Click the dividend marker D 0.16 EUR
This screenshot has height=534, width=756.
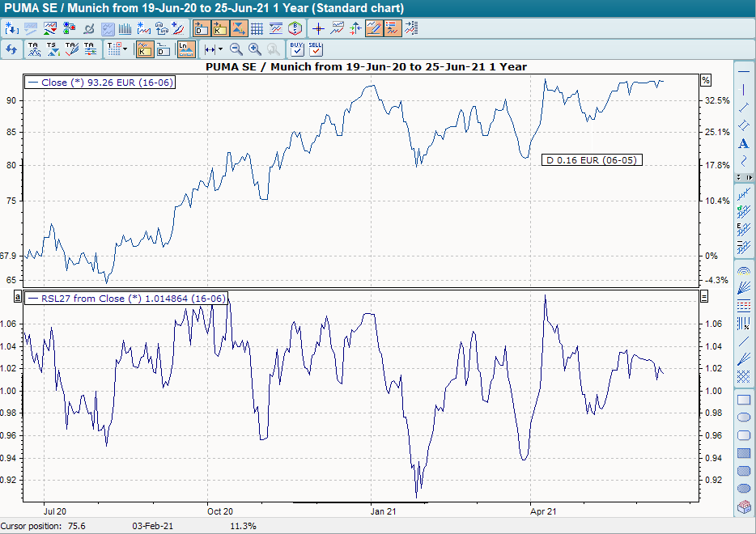tap(592, 160)
